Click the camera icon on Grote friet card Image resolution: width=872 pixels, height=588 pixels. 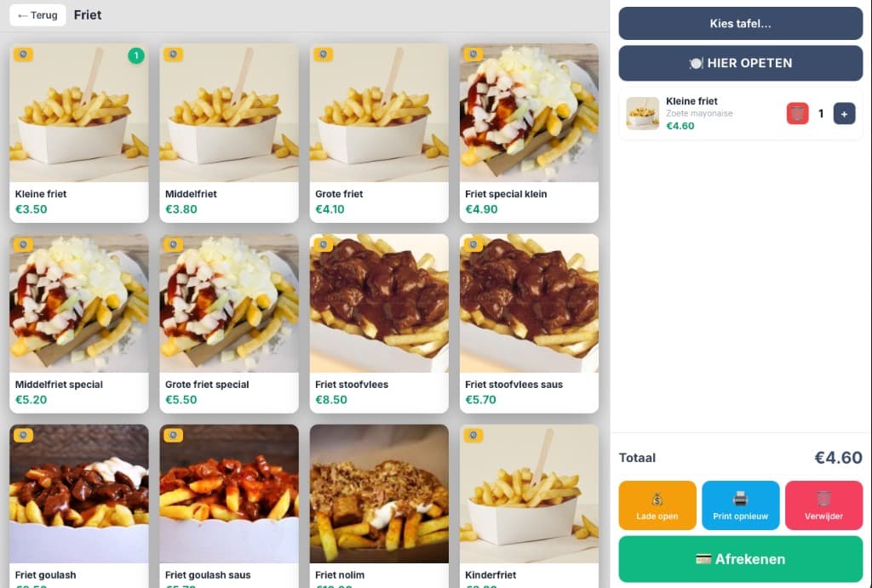click(324, 54)
